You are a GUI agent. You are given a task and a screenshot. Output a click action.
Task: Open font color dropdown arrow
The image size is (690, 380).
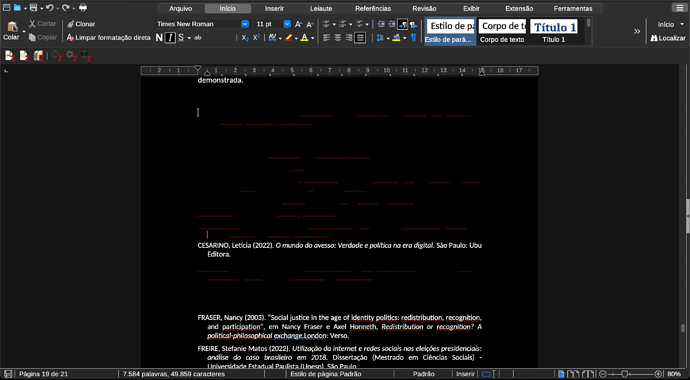[x=312, y=38]
